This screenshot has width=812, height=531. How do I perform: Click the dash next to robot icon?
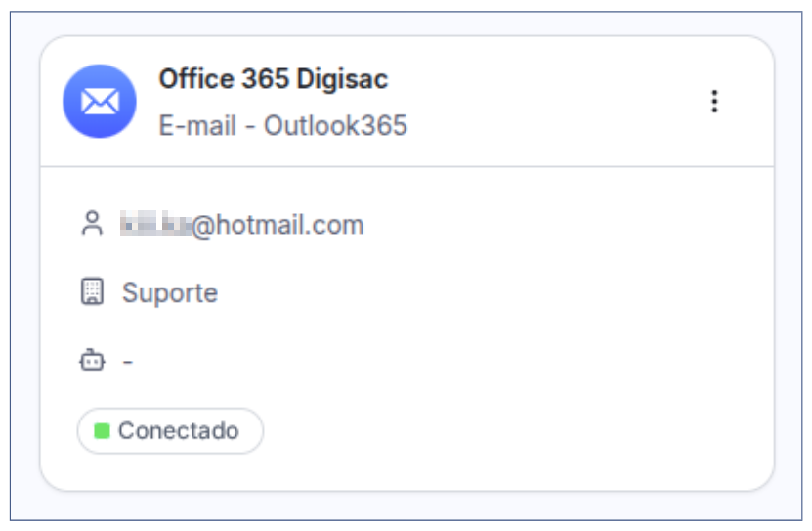coord(128,361)
